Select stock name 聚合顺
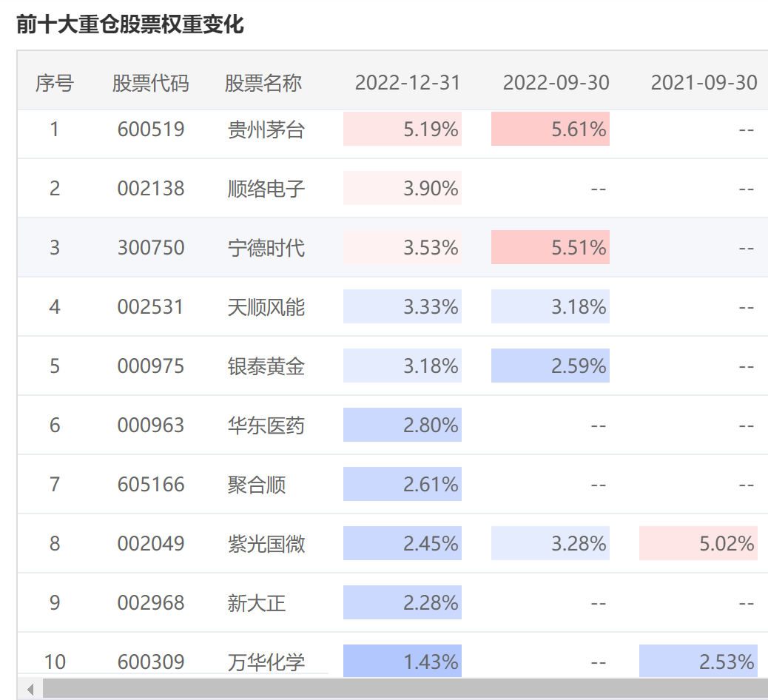 point(257,485)
